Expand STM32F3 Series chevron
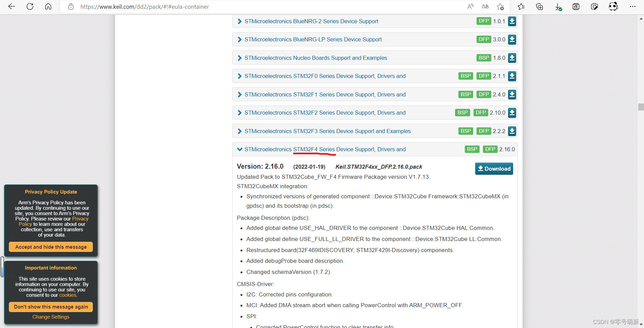 (x=240, y=131)
